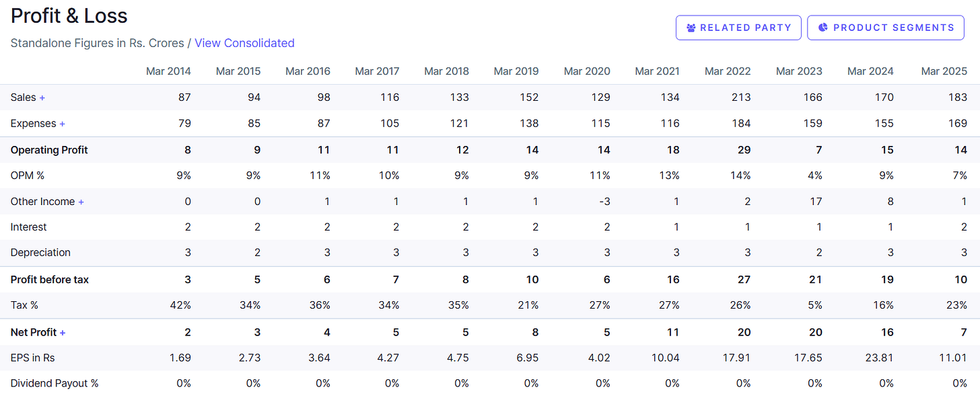Select the OPM % row label

(x=28, y=175)
